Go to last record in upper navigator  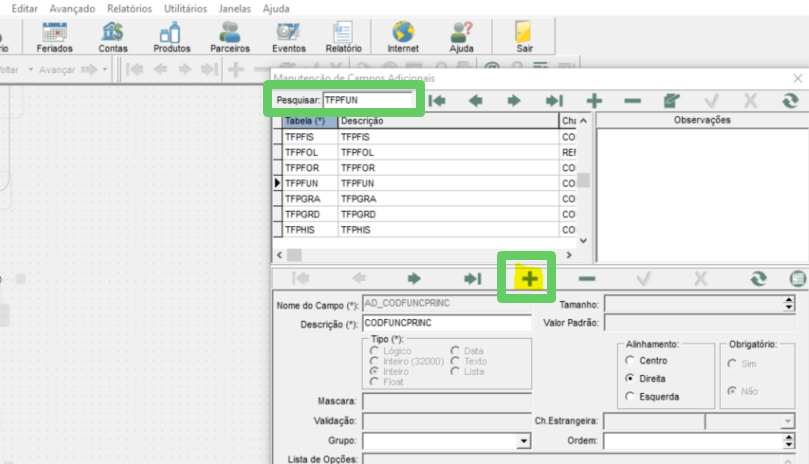pyautogui.click(x=554, y=100)
